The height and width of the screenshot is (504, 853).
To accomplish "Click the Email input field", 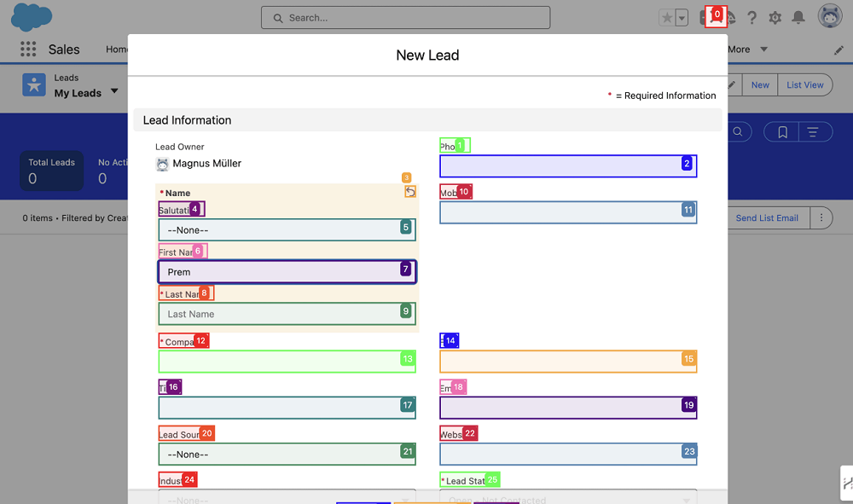I will pos(568,408).
